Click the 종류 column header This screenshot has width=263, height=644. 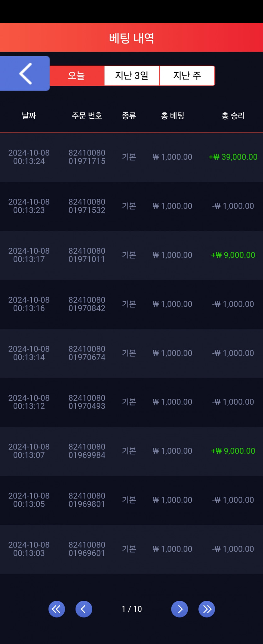coord(129,116)
